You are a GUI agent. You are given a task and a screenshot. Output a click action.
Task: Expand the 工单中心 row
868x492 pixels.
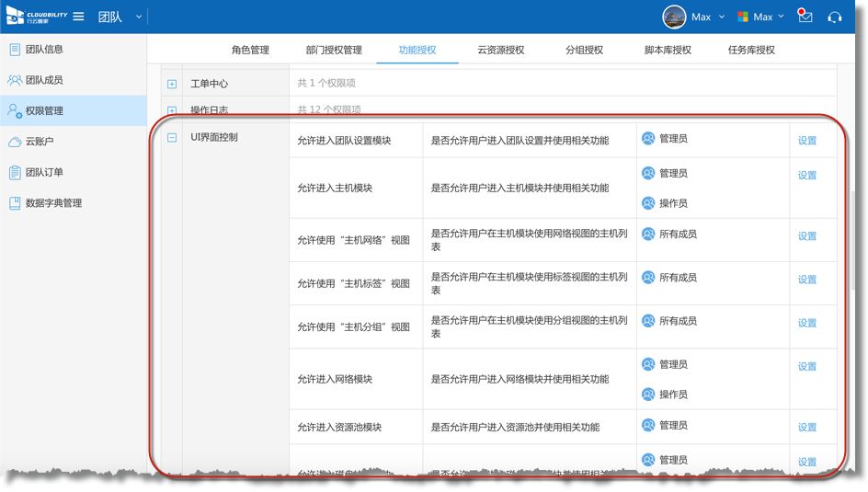tap(172, 84)
